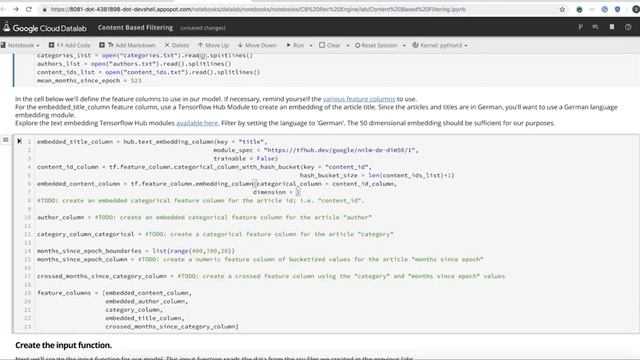Expand the Clear options arrow
The height and width of the screenshot is (360, 640).
point(348,45)
